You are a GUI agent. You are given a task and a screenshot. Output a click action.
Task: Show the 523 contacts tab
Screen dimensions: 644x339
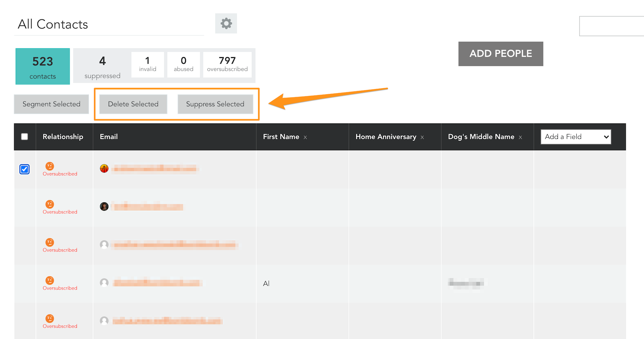point(43,66)
